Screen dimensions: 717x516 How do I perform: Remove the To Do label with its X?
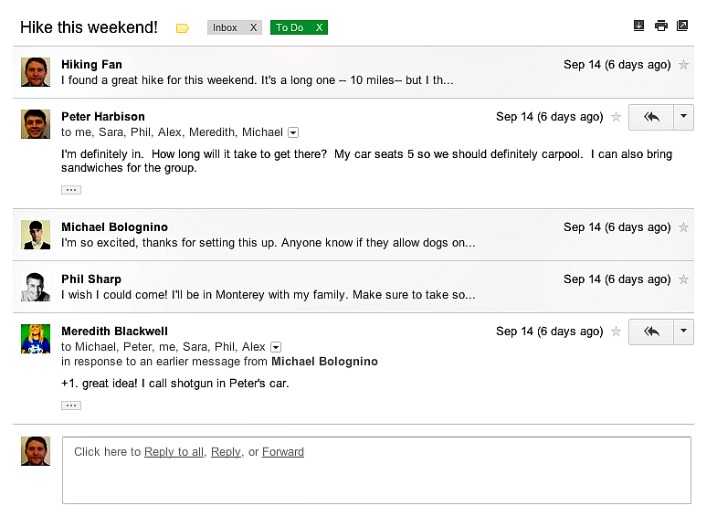pyautogui.click(x=319, y=28)
